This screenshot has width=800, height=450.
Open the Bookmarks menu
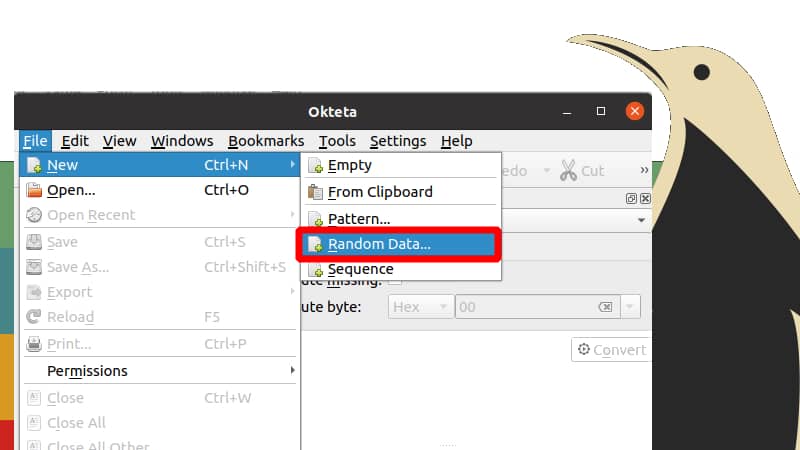(x=266, y=141)
